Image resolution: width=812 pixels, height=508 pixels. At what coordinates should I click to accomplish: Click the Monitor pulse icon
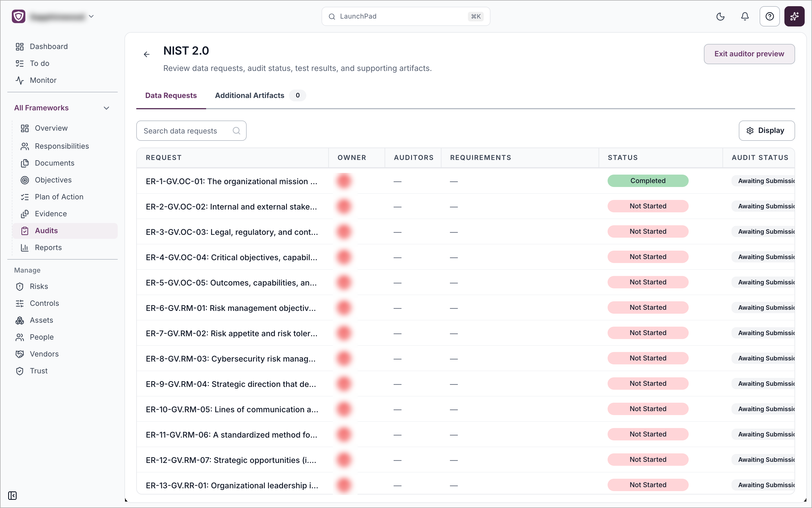(20, 80)
